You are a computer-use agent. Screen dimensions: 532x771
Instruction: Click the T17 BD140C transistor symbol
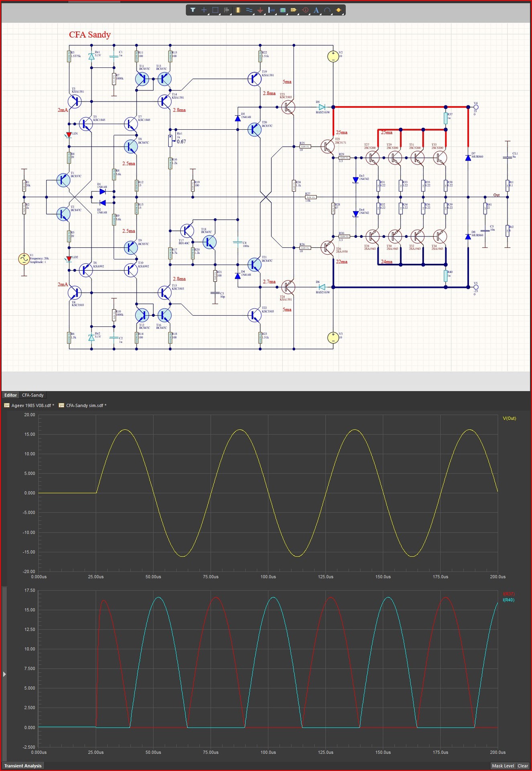point(187,231)
